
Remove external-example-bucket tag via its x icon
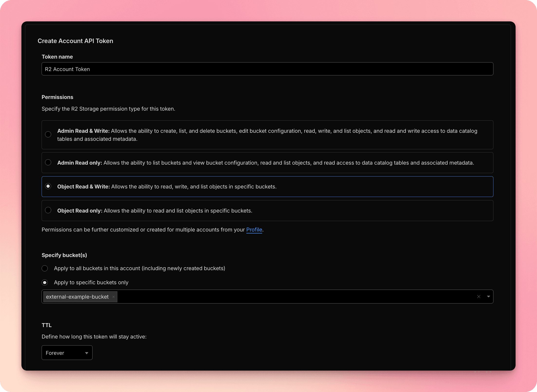[113, 297]
